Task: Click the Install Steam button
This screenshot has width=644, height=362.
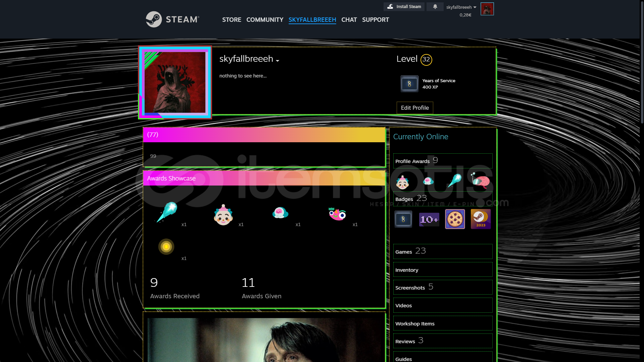Action: [x=404, y=7]
